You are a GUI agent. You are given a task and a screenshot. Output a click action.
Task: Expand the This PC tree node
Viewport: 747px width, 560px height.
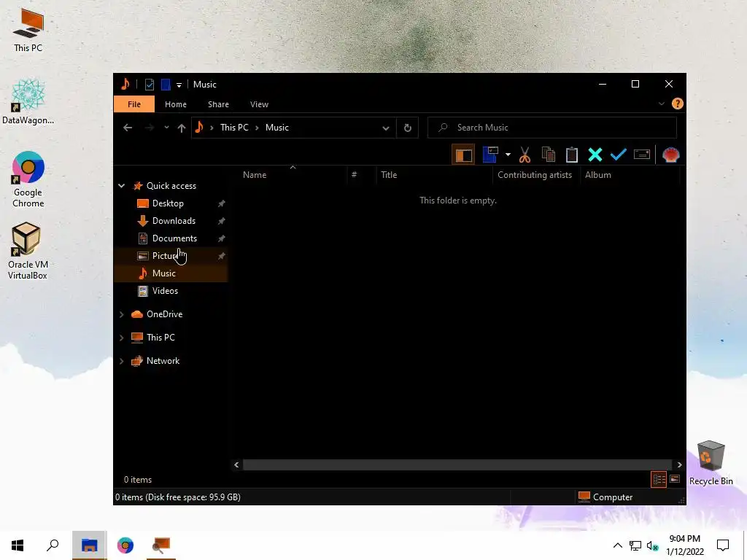(122, 338)
